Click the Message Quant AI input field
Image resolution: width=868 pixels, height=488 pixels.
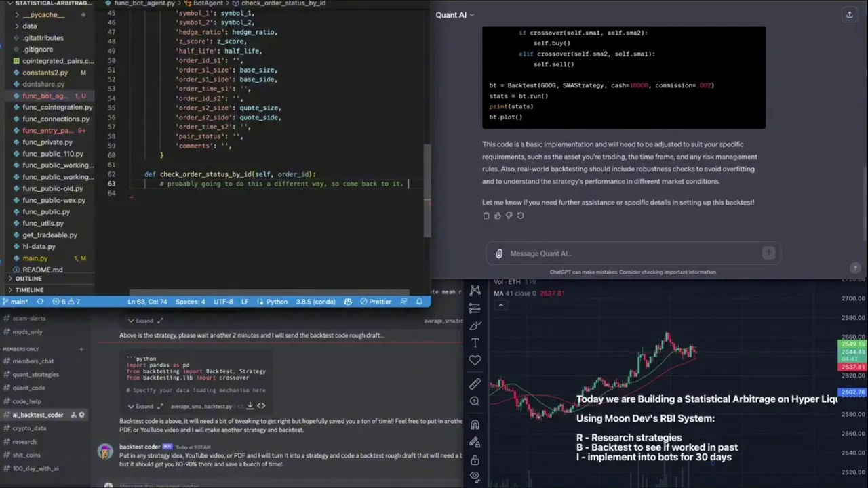(634, 253)
